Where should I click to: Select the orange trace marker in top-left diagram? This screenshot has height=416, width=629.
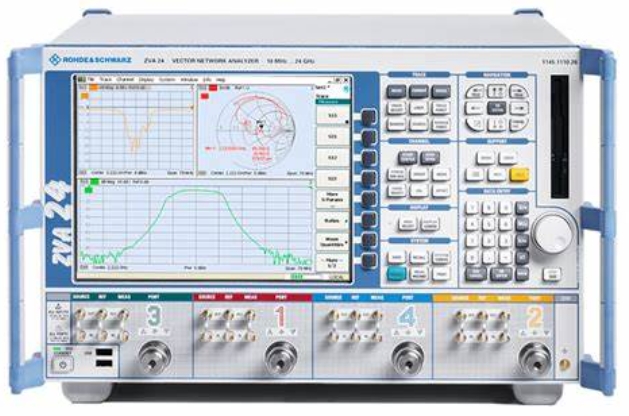point(92,88)
